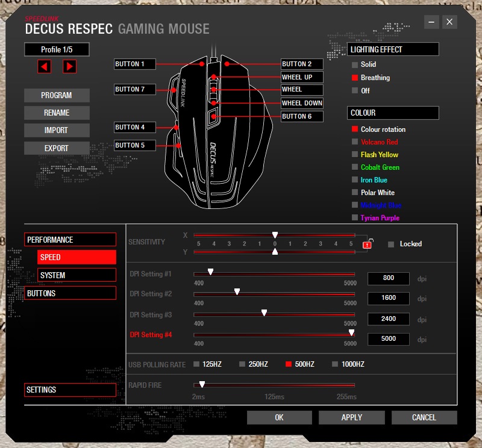Click the LIGHTING EFFECT header
The image size is (482, 448).
(x=393, y=49)
